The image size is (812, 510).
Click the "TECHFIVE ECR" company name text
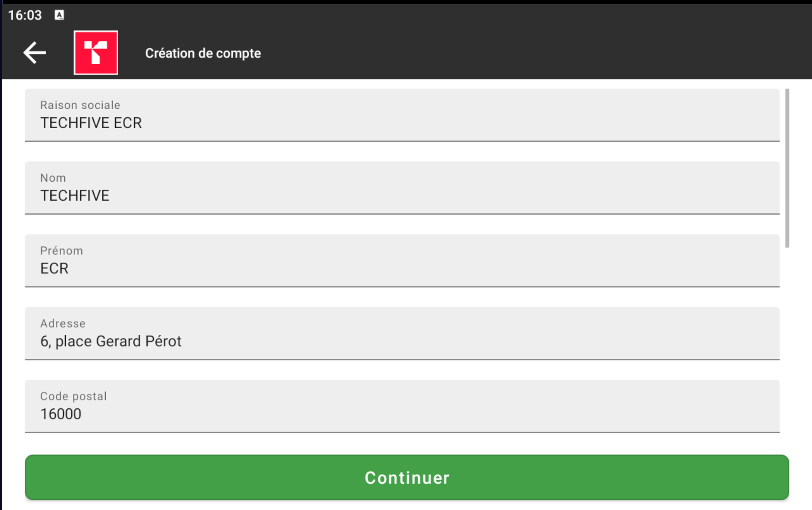tap(91, 123)
